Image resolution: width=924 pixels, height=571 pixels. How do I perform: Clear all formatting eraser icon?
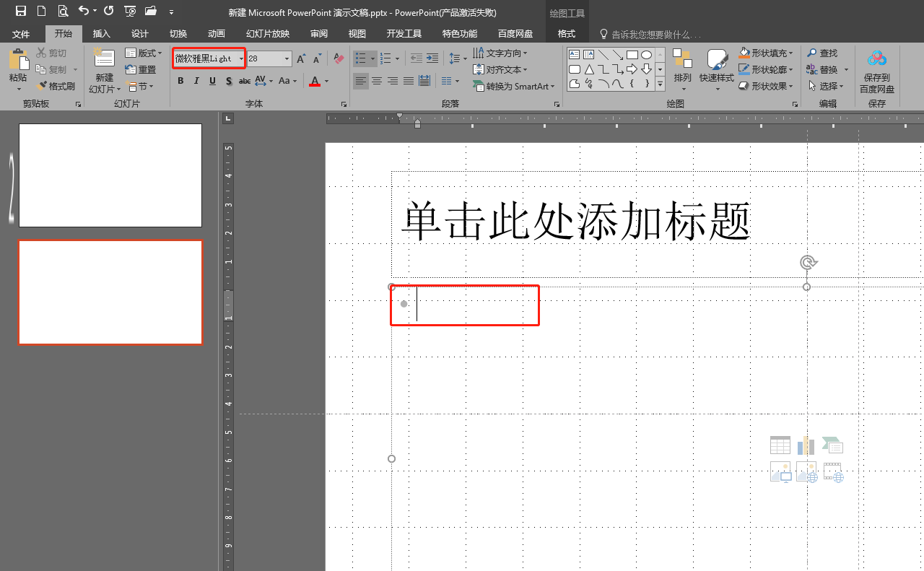coord(339,58)
